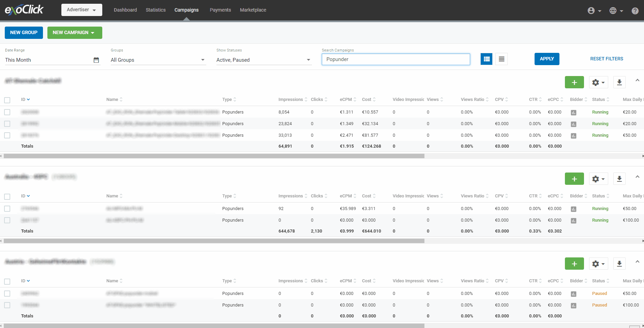Open the Payments tab
This screenshot has width=644, height=328.
[220, 10]
